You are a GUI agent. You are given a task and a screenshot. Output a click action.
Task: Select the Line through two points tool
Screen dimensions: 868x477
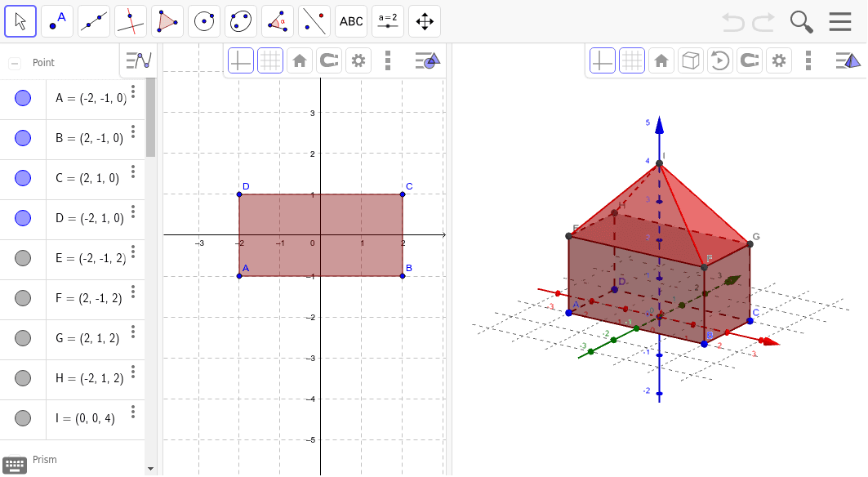pyautogui.click(x=94, y=21)
